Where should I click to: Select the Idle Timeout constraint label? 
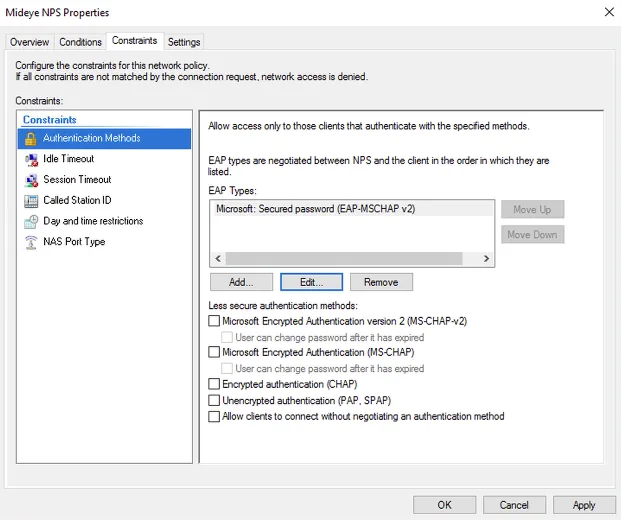point(69,159)
